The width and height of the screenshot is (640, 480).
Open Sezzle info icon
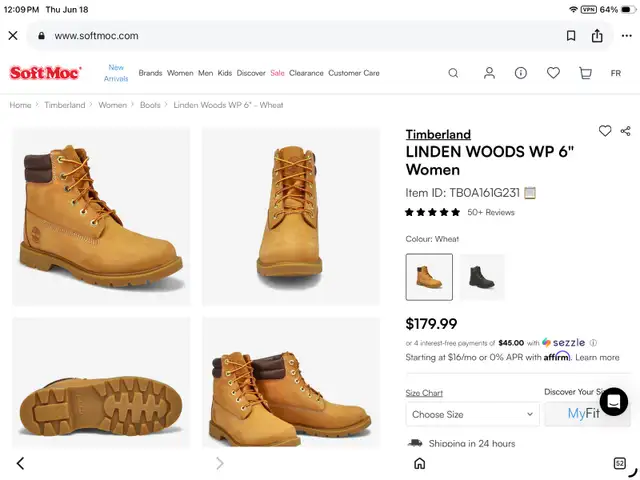point(593,343)
